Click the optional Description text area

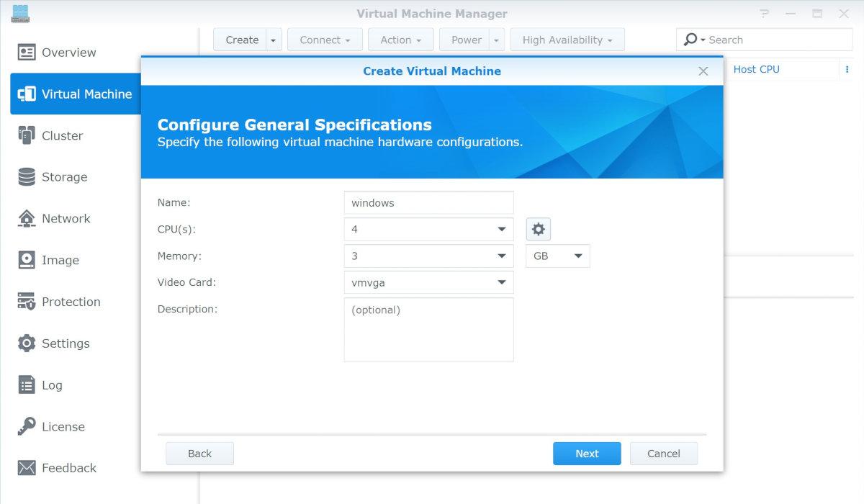tap(428, 330)
